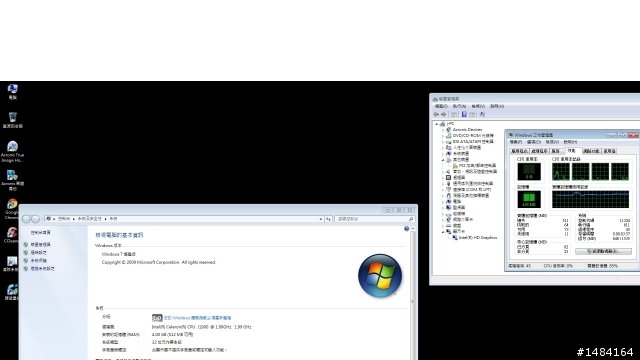The width and height of the screenshot is (640, 360).
Task: Switch to 使用者 tab in Task Manager
Action: [x=609, y=151]
